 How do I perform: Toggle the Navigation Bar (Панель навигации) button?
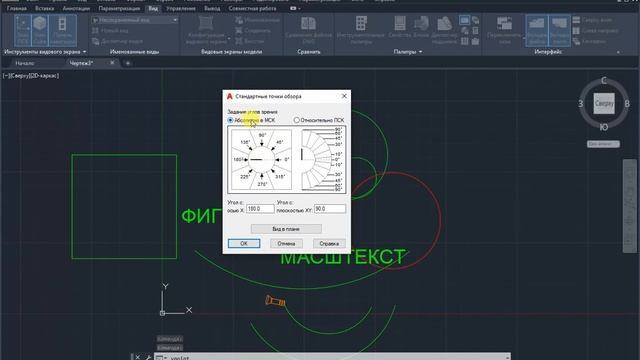[62, 30]
